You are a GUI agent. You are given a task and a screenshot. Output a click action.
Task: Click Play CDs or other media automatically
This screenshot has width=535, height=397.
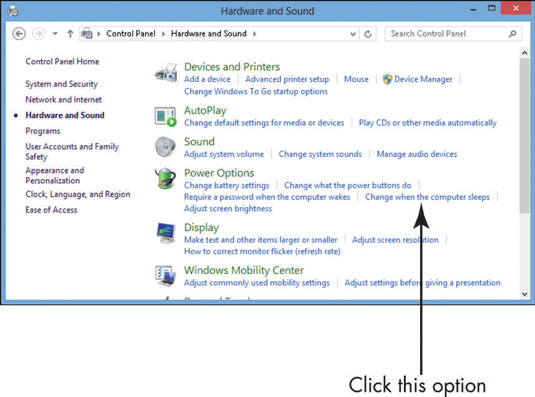(x=428, y=123)
